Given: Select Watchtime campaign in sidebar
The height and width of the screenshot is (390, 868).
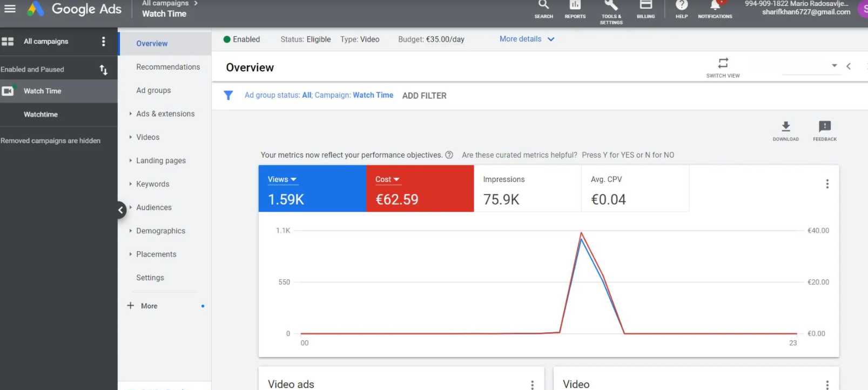Looking at the screenshot, I should [41, 115].
